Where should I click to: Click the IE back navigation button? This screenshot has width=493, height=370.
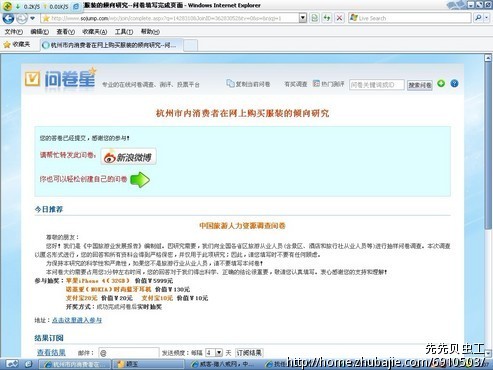coord(8,18)
